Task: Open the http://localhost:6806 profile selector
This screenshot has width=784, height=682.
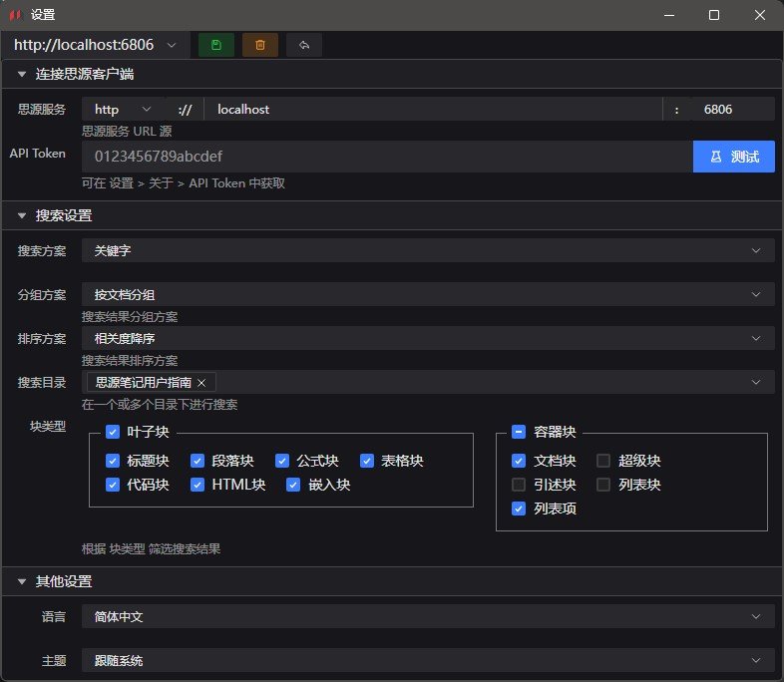Action: pyautogui.click(x=96, y=45)
